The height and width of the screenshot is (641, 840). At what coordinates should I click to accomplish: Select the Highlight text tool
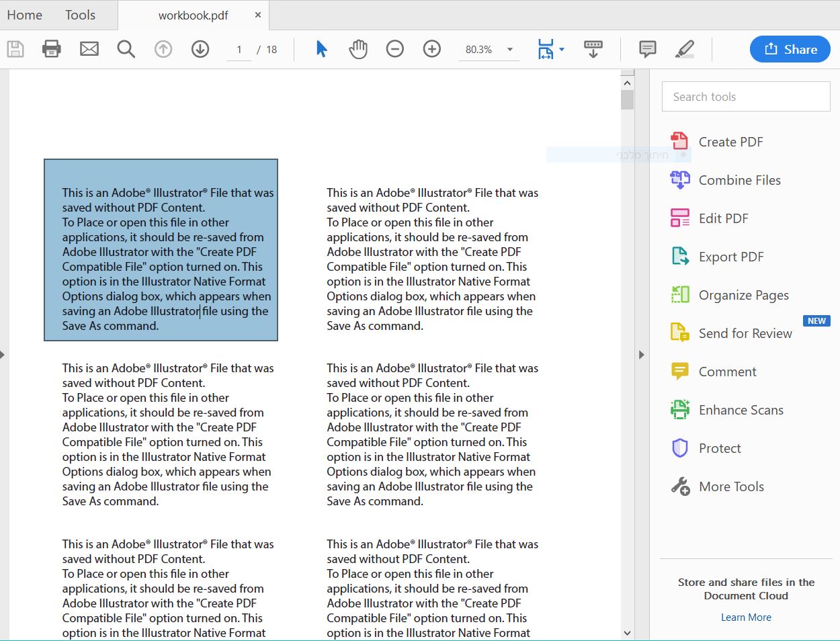tap(684, 49)
